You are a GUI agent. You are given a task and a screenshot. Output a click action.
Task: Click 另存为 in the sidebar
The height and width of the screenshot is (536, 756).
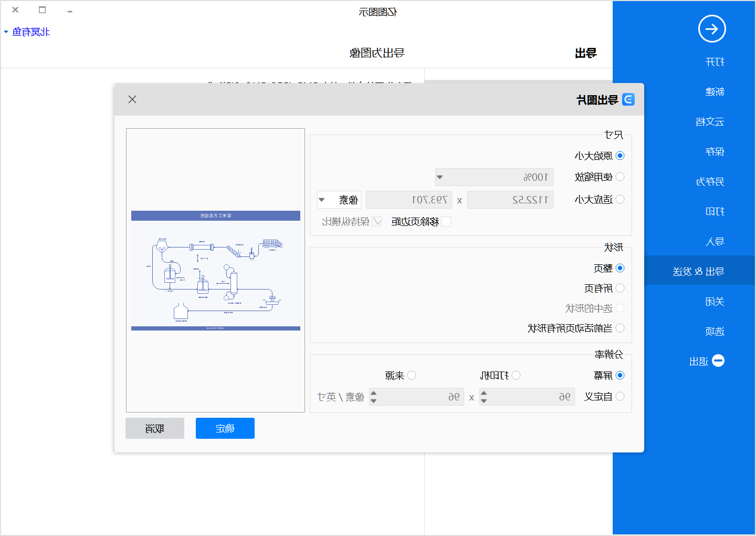(x=710, y=182)
